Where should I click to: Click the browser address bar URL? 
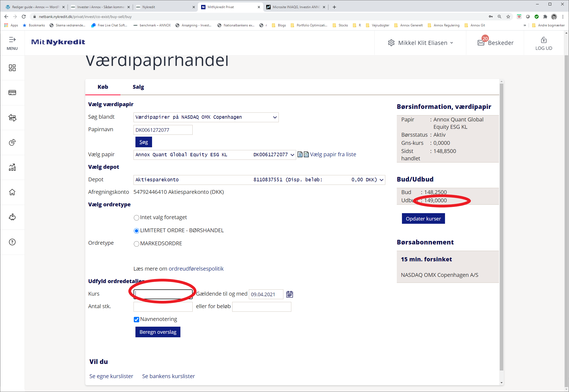coord(85,17)
